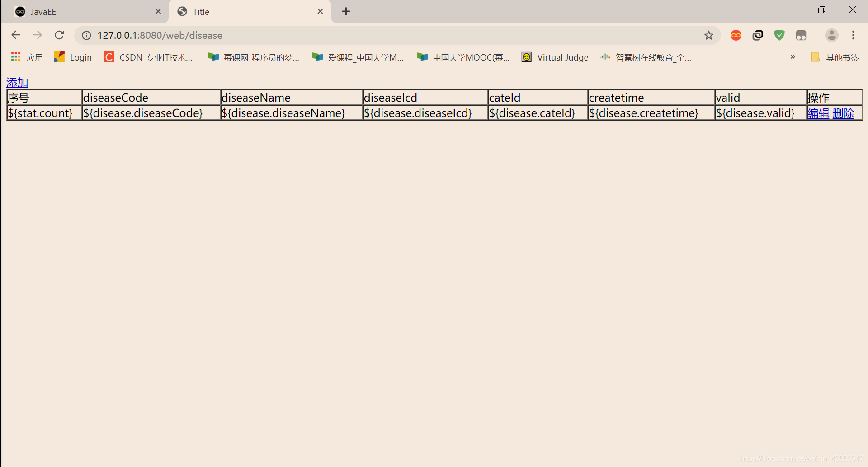Click the ${disease.diseaseIcd} cell
Screen dimensions: 868x467
[x=425, y=113]
